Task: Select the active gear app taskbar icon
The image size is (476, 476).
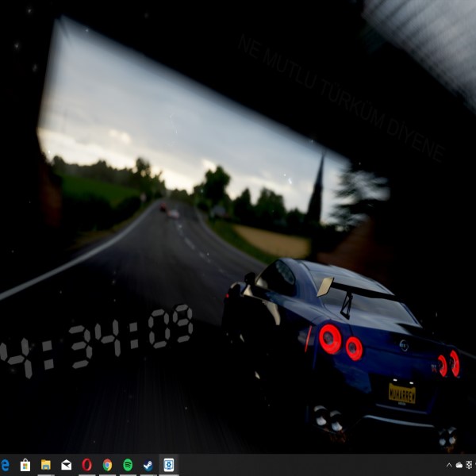Action: coord(169,465)
